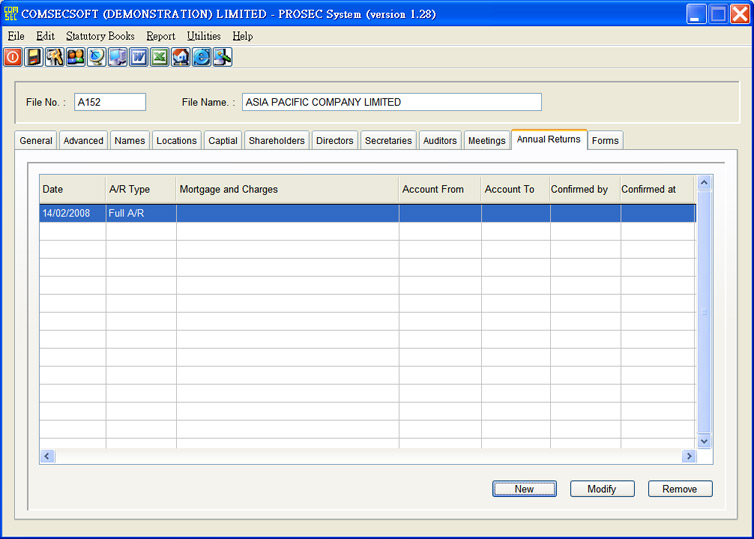
Task: Open the Statutory Books menu
Action: pos(100,36)
